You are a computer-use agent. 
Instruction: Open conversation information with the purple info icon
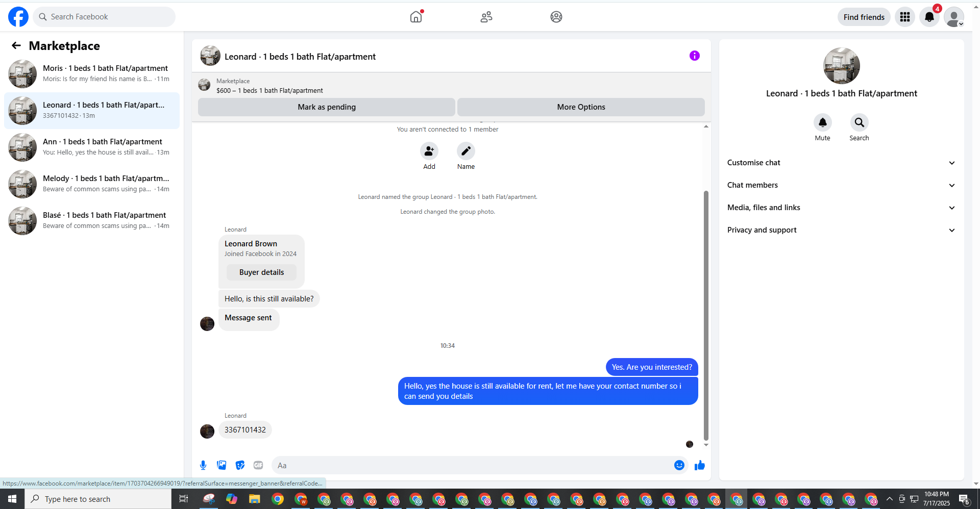pyautogui.click(x=695, y=56)
